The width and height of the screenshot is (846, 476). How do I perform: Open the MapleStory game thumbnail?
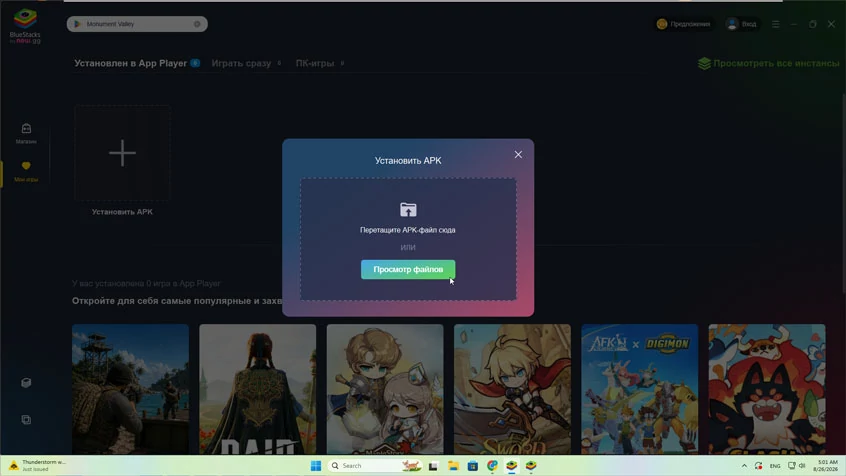pos(385,389)
